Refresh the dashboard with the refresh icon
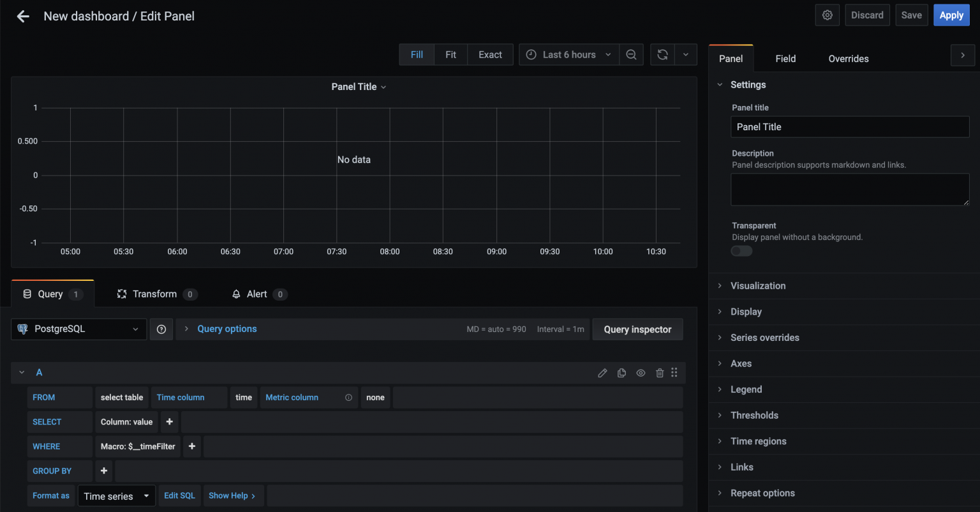 (x=662, y=55)
